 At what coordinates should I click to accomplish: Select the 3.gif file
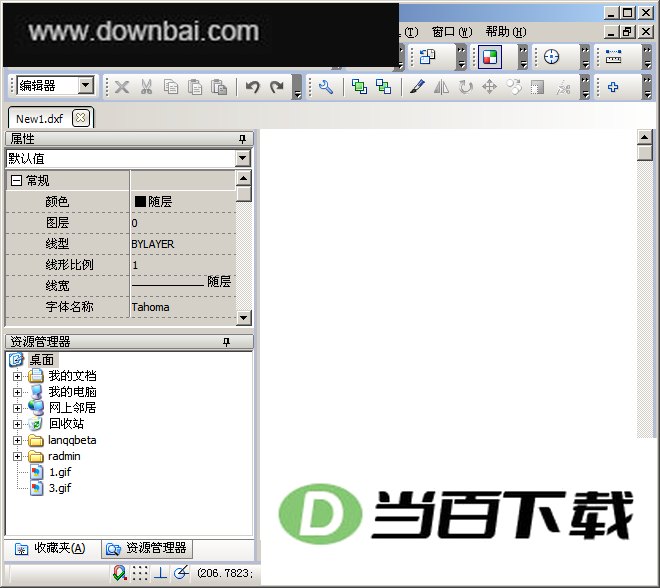point(60,488)
